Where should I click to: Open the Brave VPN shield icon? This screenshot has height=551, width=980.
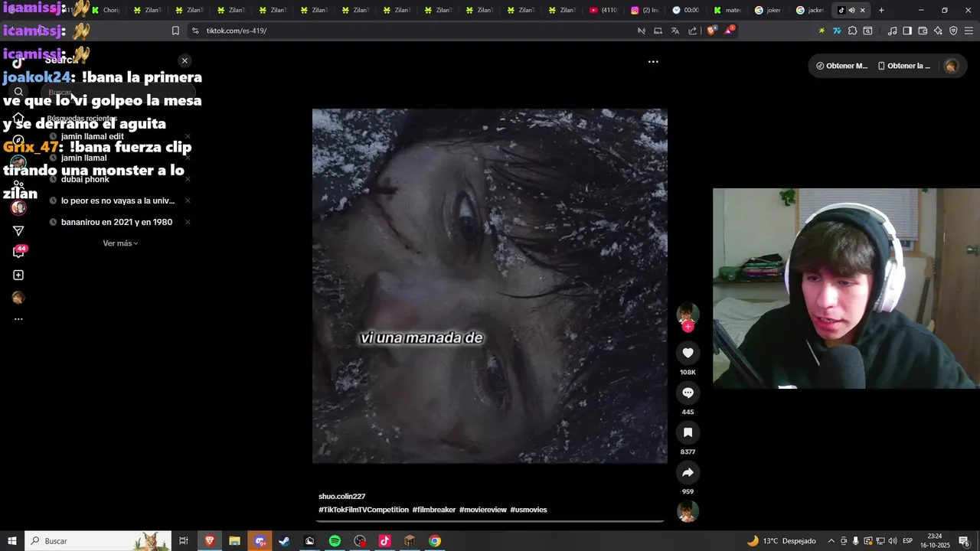coord(953,31)
